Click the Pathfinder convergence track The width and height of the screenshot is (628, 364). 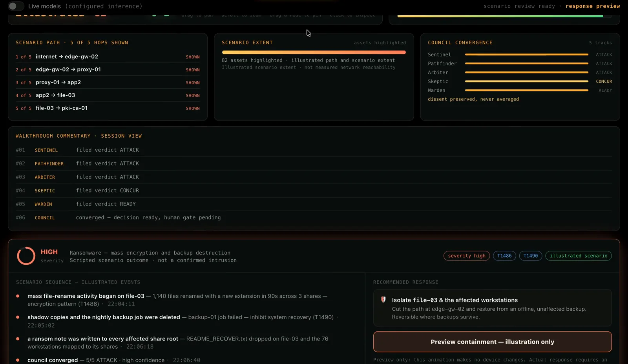tap(526, 64)
